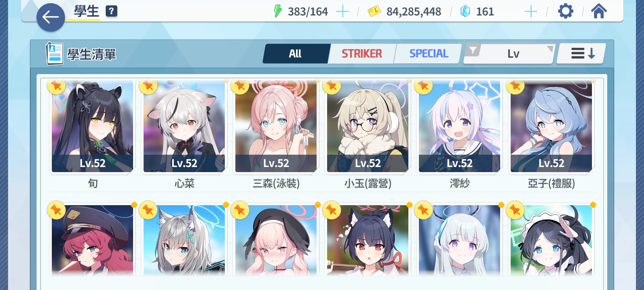
Task: Add gems with plus beside 161
Action: [x=530, y=12]
